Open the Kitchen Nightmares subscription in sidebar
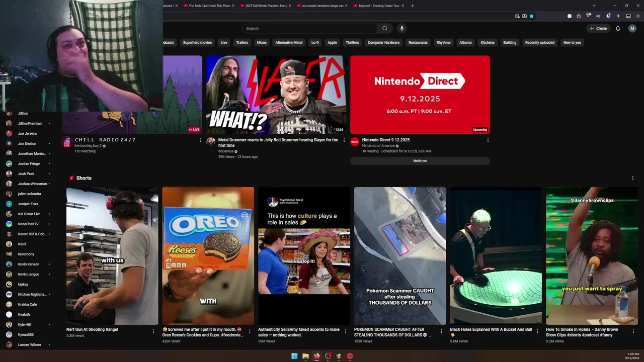Image resolution: width=644 pixels, height=362 pixels. point(29,294)
